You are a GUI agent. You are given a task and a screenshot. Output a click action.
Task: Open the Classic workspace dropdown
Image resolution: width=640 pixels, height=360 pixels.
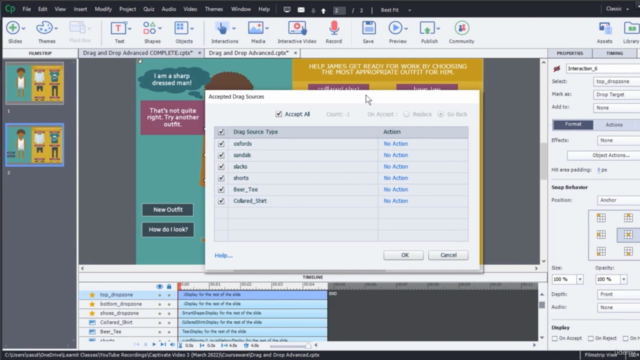(618, 9)
